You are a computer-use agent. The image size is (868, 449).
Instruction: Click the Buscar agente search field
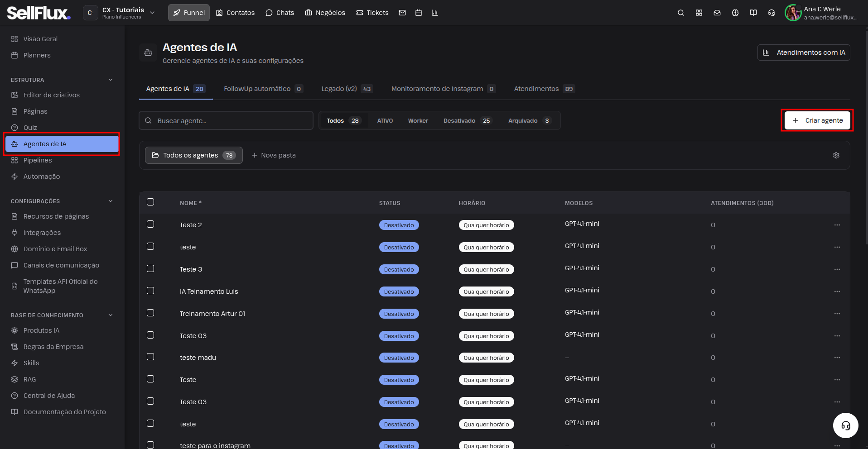[226, 120]
